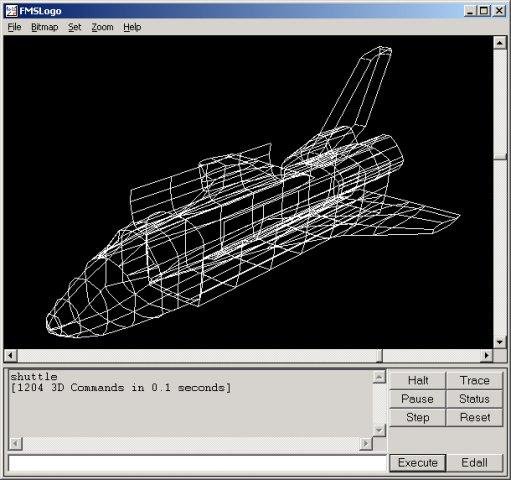Toggle the Step button
511x480 pixels.
417,417
